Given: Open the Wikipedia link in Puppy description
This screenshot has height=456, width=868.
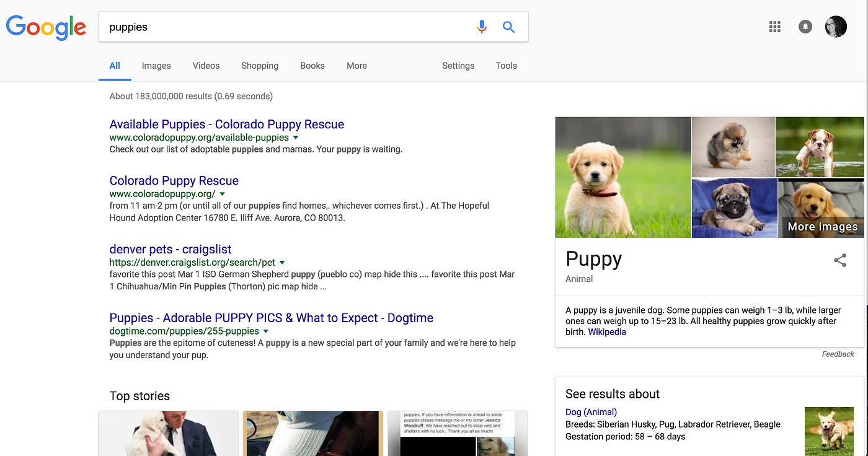Looking at the screenshot, I should pos(607,332).
